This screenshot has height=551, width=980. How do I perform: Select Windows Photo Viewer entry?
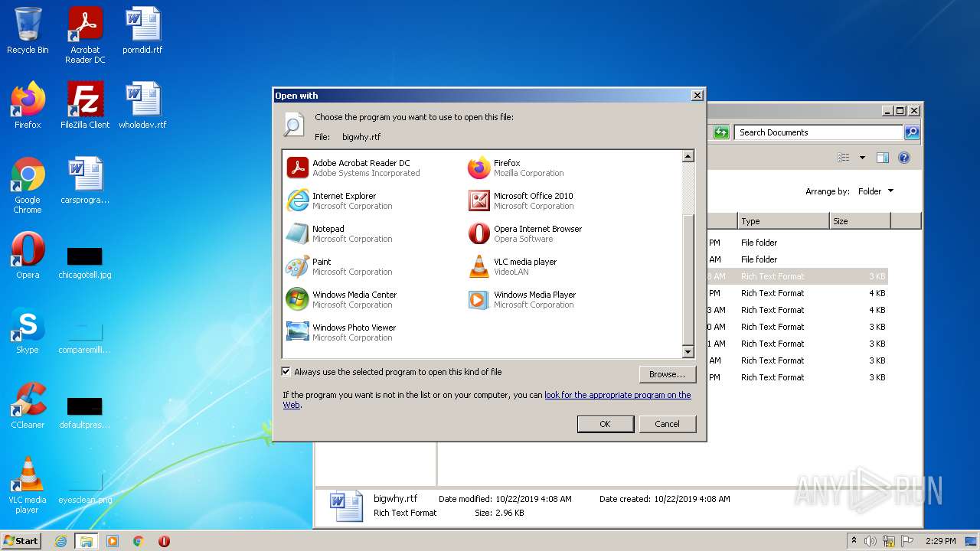click(x=341, y=332)
